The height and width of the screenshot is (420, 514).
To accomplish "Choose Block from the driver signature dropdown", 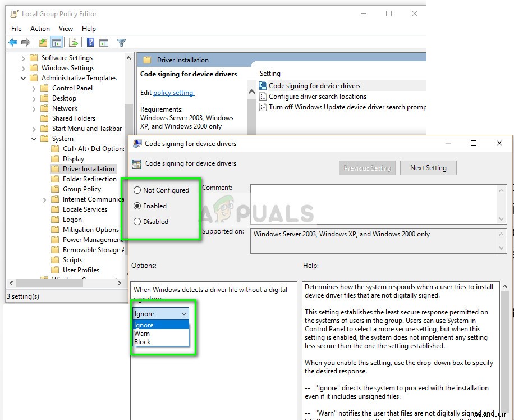I will (x=144, y=341).
